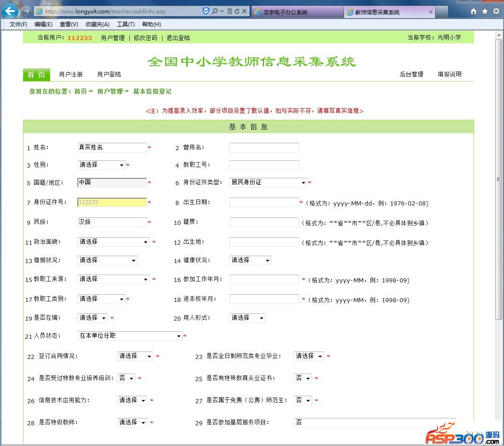
Task: Close the 教师信息采集系统 tab
Action: [x=431, y=12]
